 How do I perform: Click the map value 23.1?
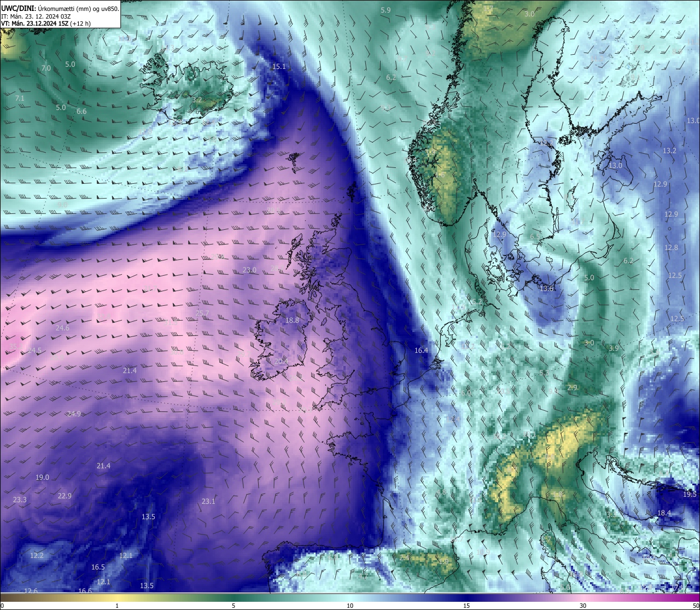[208, 502]
